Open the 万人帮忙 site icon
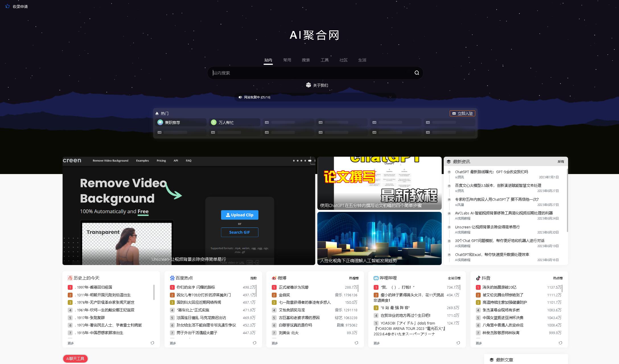The image size is (619, 364). click(x=214, y=122)
